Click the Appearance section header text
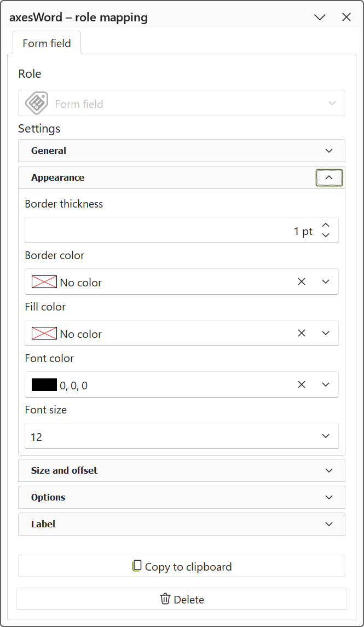This screenshot has width=364, height=627. tap(57, 177)
